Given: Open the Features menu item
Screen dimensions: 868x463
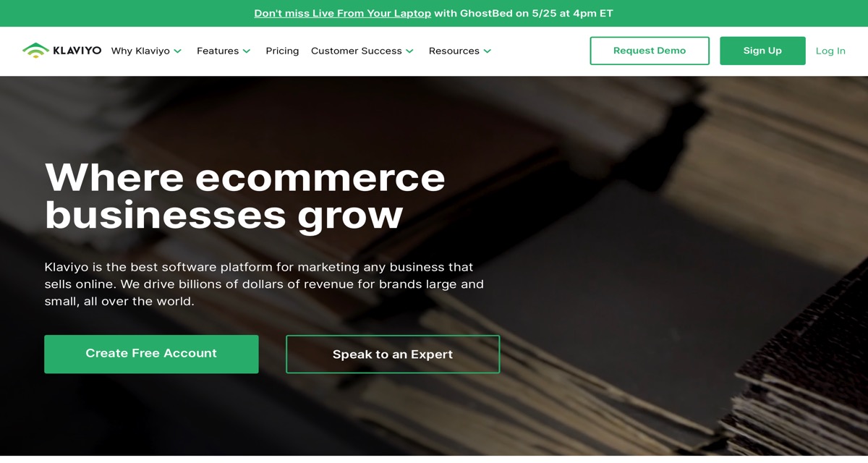Looking at the screenshot, I should [218, 51].
